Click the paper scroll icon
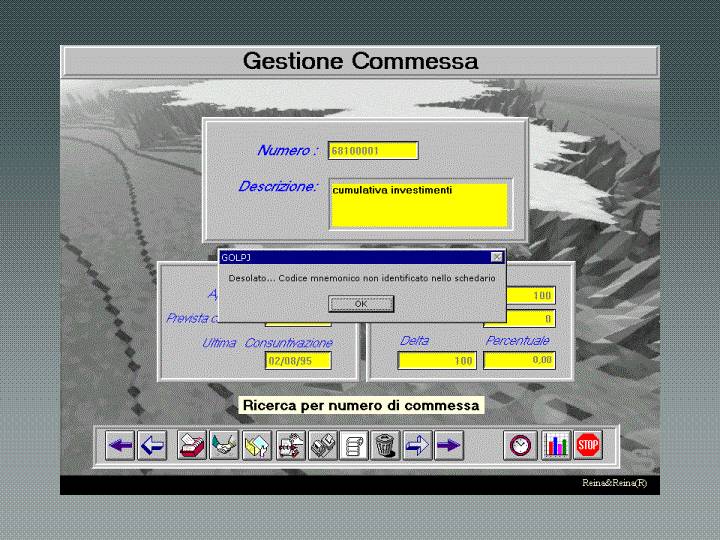 click(353, 446)
